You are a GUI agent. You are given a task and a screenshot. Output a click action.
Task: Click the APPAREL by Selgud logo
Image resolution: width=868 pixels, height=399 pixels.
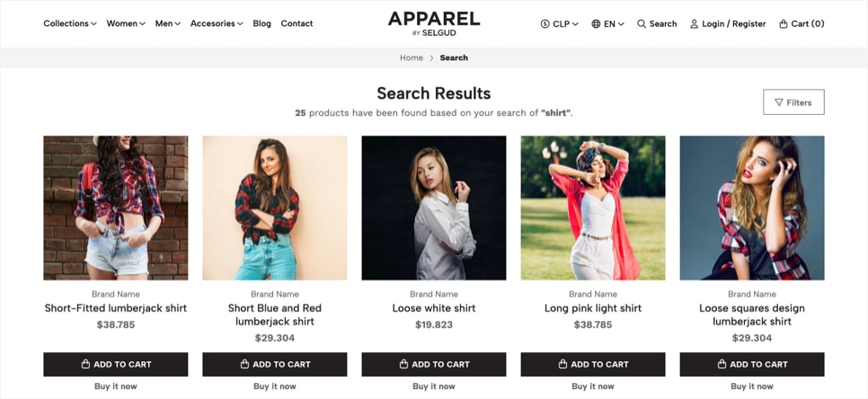tap(434, 23)
